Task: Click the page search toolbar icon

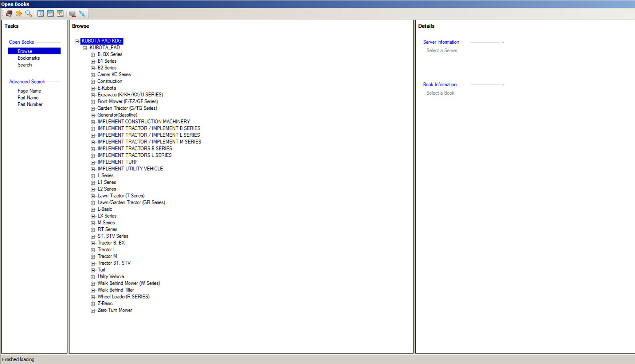Action: (x=41, y=14)
